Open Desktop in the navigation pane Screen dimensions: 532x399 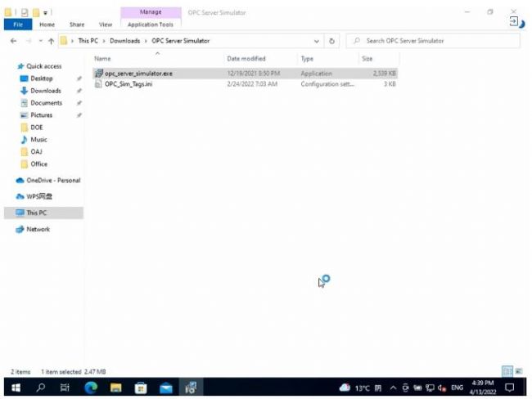pyautogui.click(x=42, y=78)
